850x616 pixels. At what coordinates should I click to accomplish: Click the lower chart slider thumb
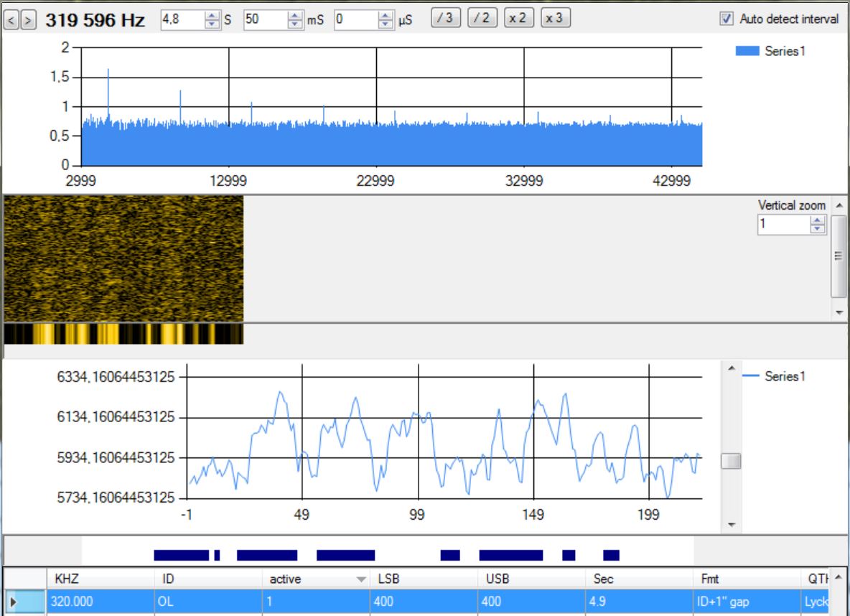click(x=731, y=461)
